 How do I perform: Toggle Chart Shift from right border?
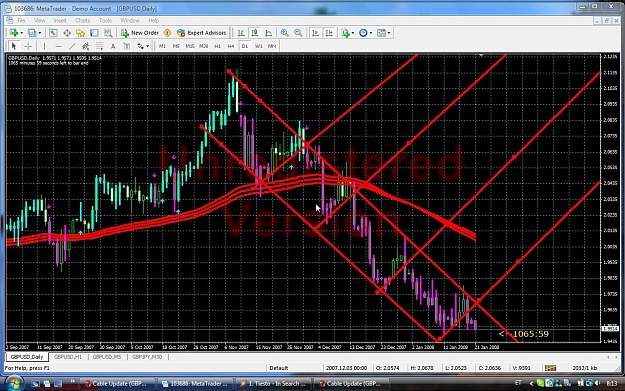tap(329, 33)
